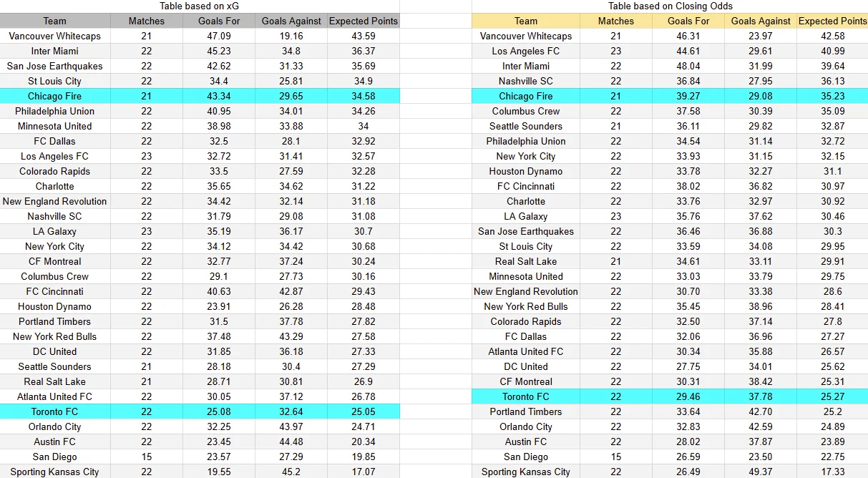868x478 pixels.
Task: Select highlighted Chicago Fire cell in xG table
Action: click(54, 96)
